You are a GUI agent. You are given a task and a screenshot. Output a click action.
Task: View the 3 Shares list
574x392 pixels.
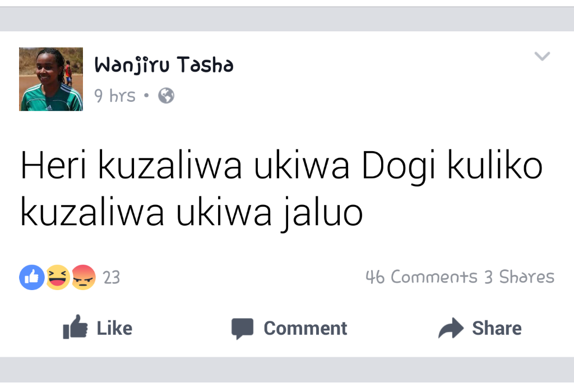[519, 277]
